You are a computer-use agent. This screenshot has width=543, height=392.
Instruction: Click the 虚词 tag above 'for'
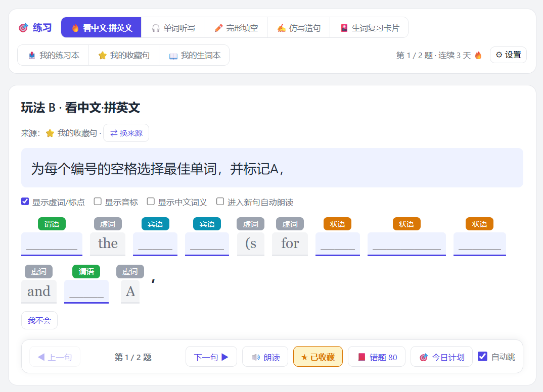pos(290,224)
